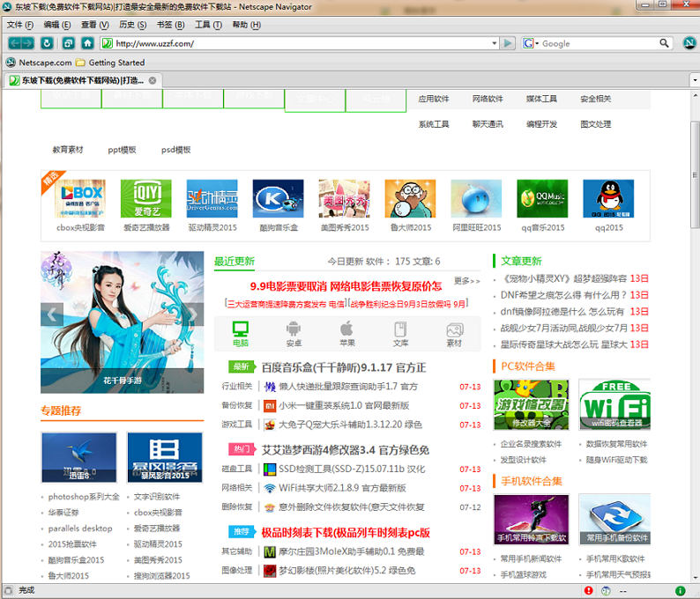Click the 聊天通讯 category link
The width and height of the screenshot is (700, 599).
coord(488,124)
